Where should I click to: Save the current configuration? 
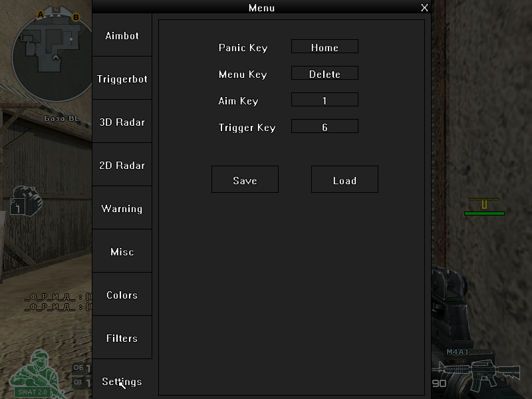click(245, 180)
